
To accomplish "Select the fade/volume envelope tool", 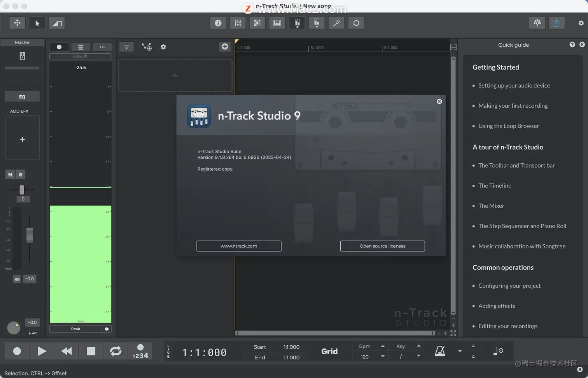I will click(x=57, y=23).
